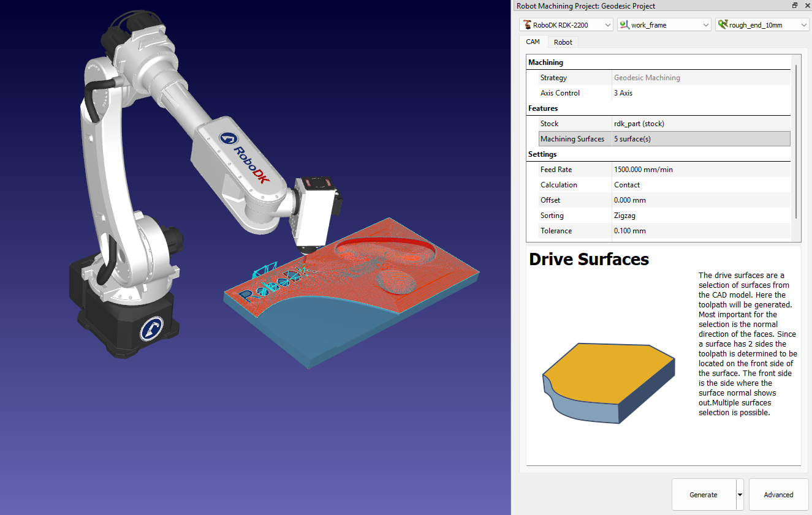Screen dimensions: 812x515
Task: Click the reference frame icon beside work_frame
Action: (624, 25)
